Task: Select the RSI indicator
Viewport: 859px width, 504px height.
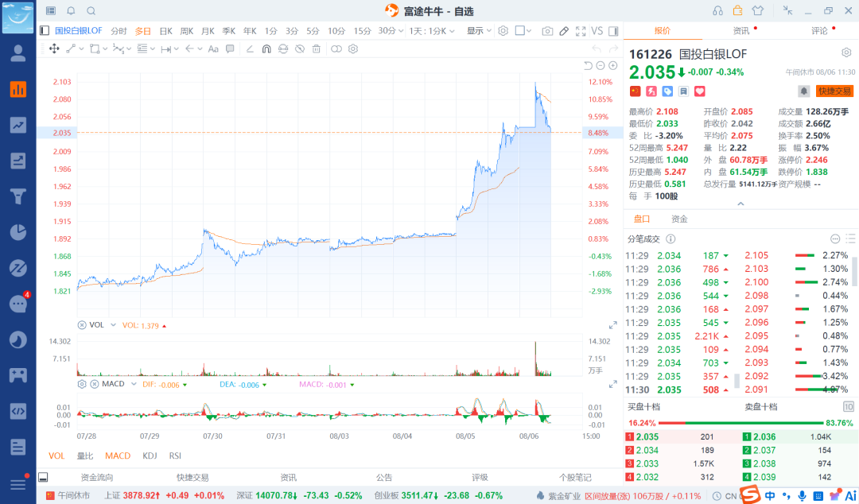Action: tap(175, 456)
